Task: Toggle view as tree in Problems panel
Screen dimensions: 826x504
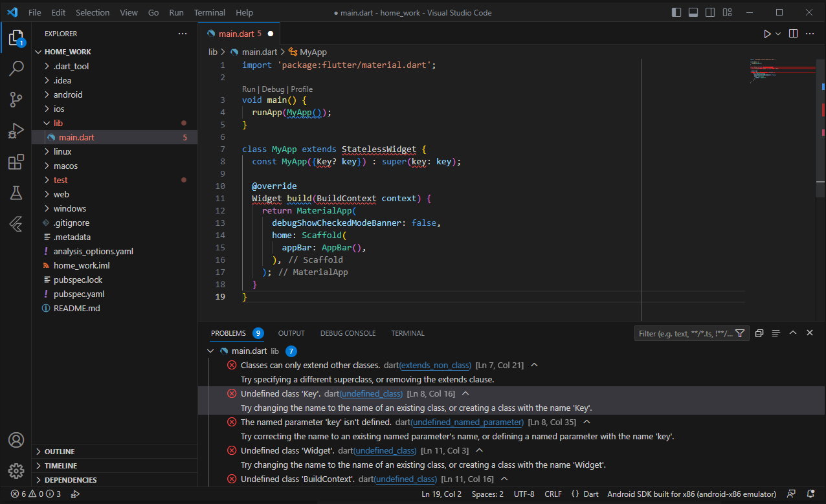Action: 776,333
